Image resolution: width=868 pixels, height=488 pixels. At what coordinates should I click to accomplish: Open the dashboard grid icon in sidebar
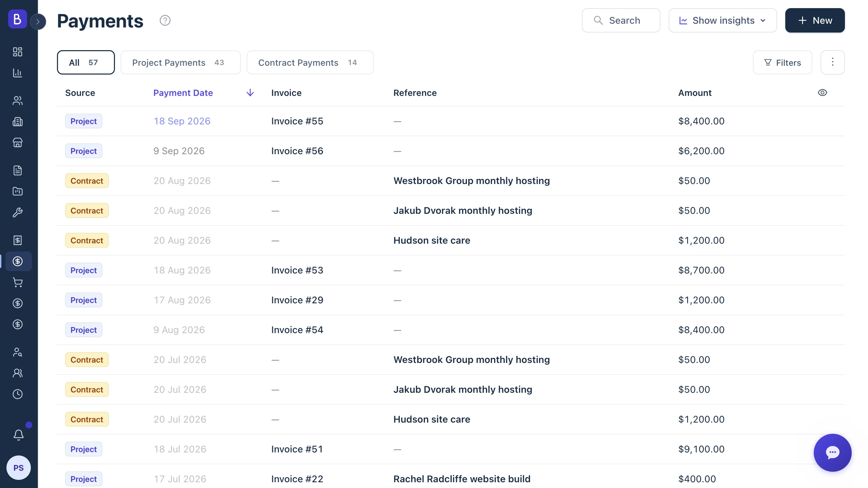[18, 52]
